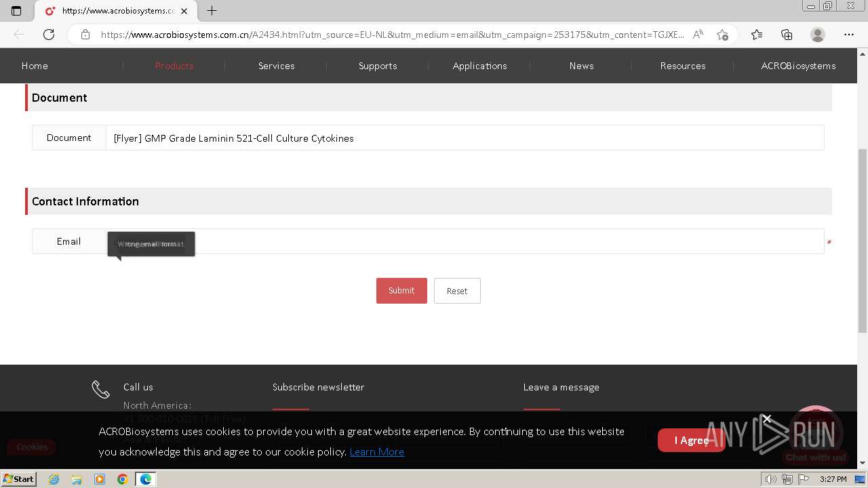Click the Leave a message heading
Image resolution: width=868 pixels, height=488 pixels.
561,387
